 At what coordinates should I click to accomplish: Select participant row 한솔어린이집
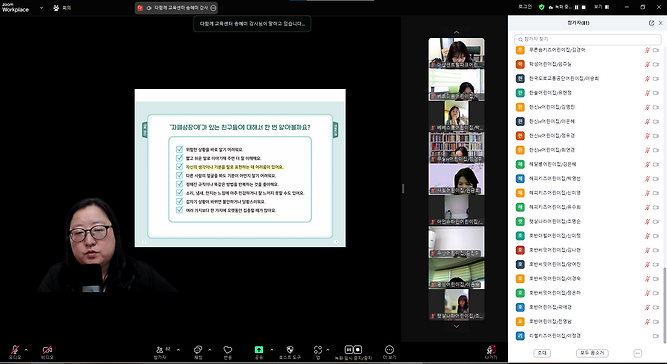click(x=587, y=93)
